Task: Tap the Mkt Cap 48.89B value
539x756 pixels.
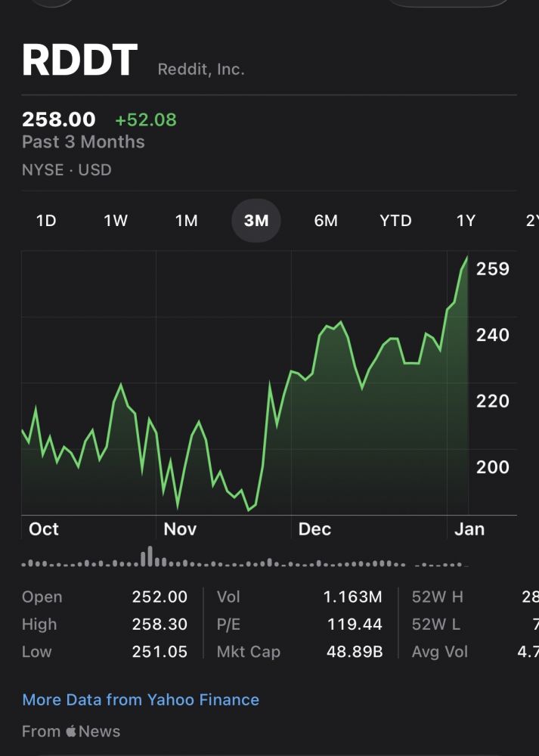Action: point(352,652)
